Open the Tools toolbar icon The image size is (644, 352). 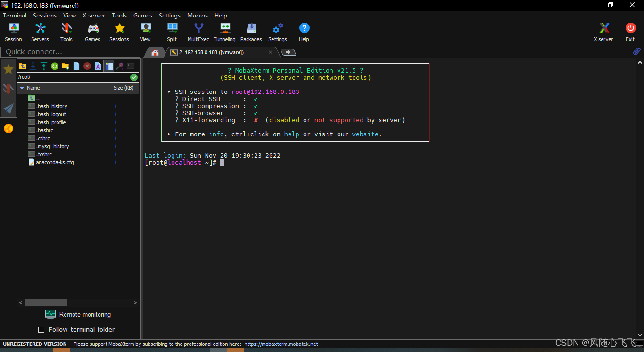(66, 32)
